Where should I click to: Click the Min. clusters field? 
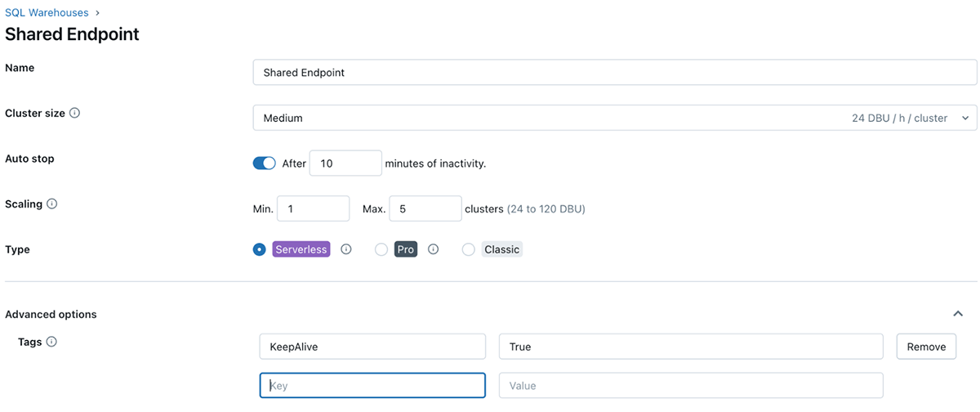tap(314, 208)
